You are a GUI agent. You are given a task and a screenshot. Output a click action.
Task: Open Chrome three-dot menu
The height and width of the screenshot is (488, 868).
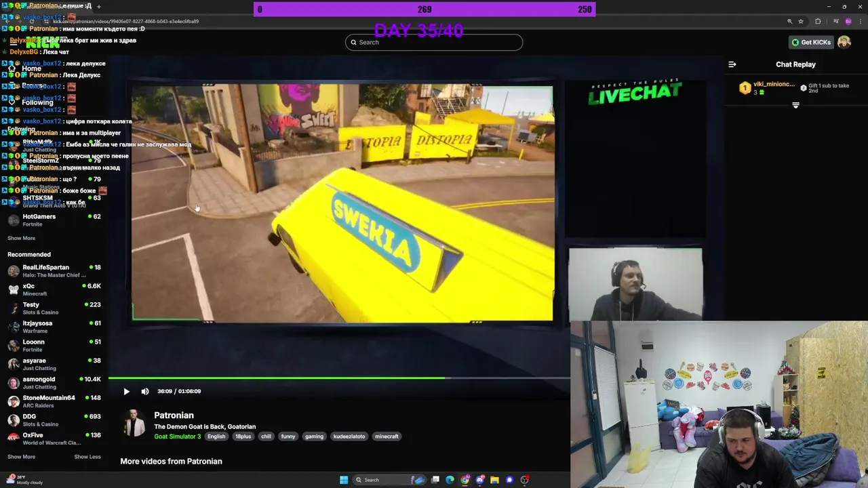pyautogui.click(x=860, y=22)
